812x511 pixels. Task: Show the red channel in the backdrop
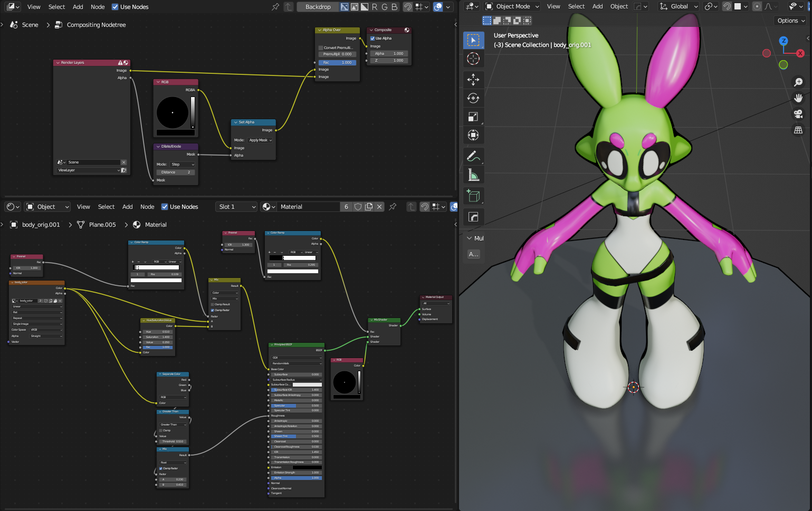(375, 7)
